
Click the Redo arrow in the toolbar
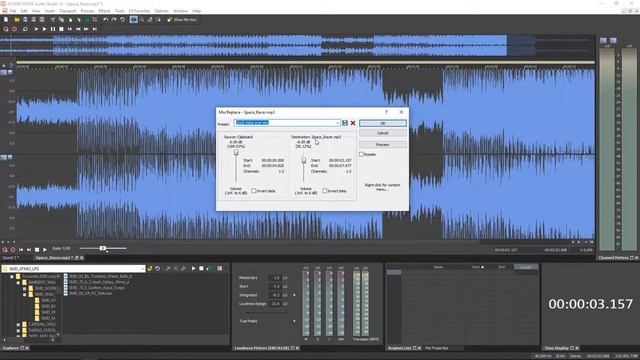pos(114,20)
